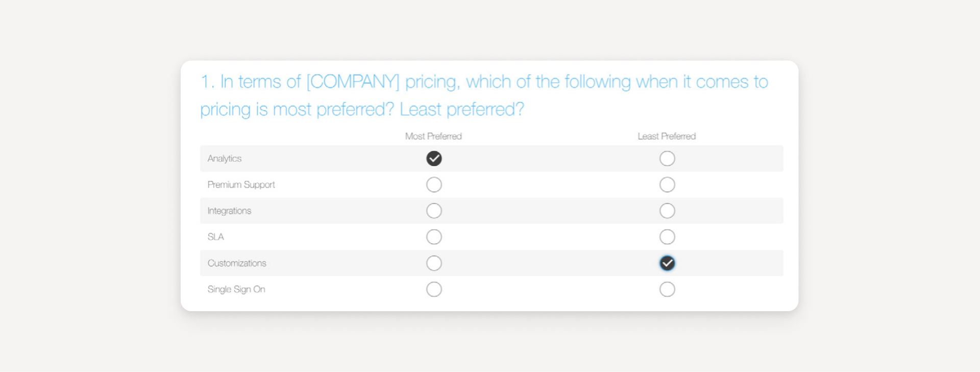This screenshot has height=372, width=980.
Task: Select Most Preferred for SLA
Action: tap(434, 237)
